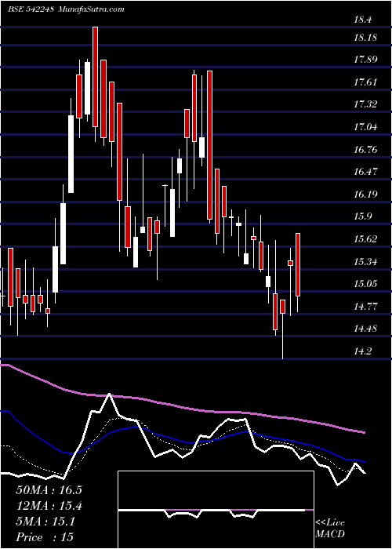Click the last red candlestick on the right
This screenshot has height=549, width=392.
pyautogui.click(x=298, y=265)
